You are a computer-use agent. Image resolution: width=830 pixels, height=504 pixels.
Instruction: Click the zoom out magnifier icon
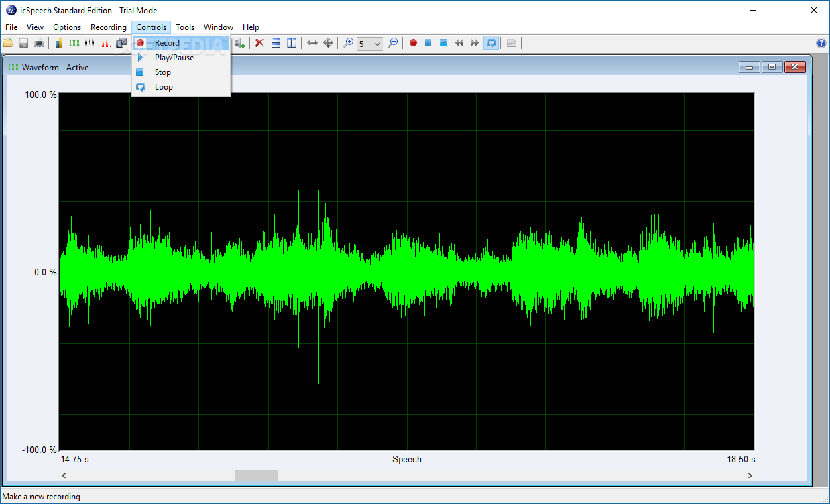pos(393,43)
